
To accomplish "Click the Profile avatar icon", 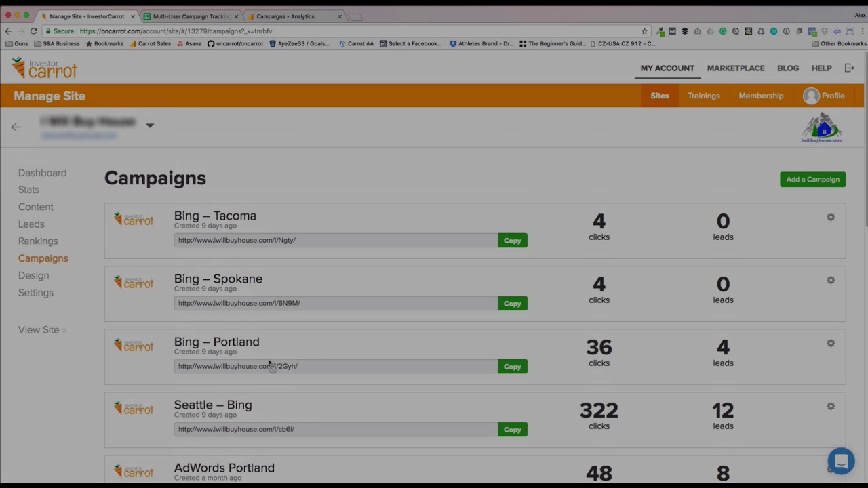I will 811,96.
